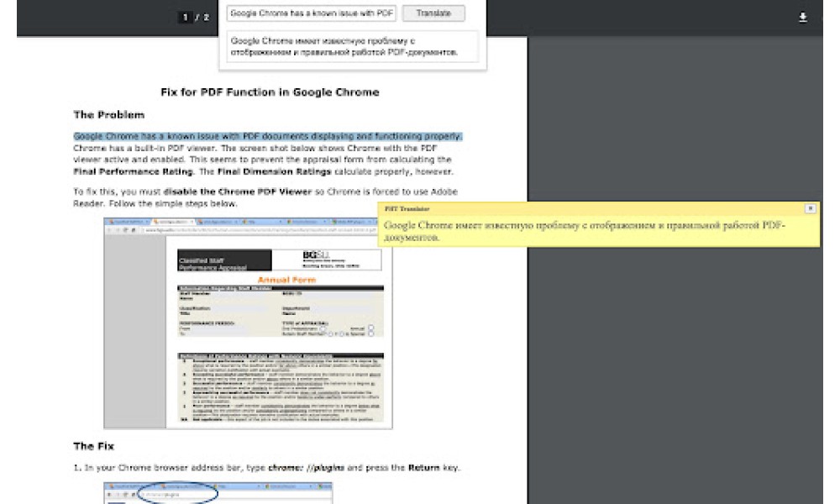Click the highlighted sentence about Google Chrome

tap(267, 136)
